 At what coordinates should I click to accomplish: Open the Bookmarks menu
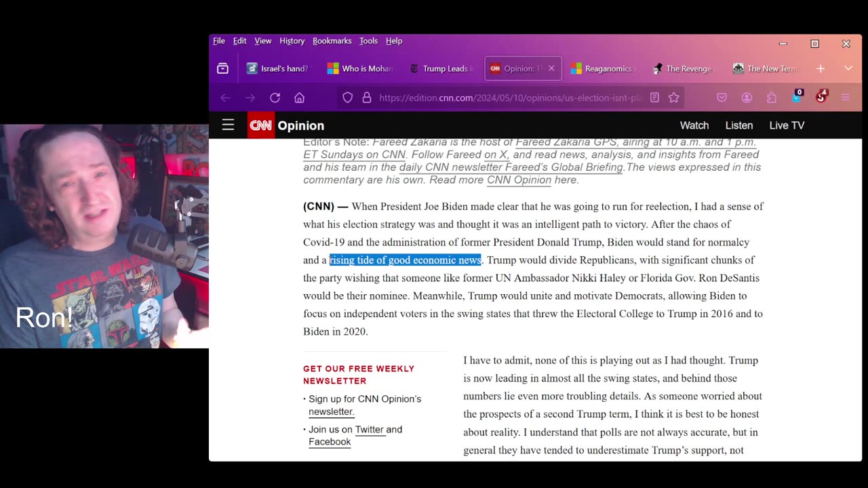pos(332,41)
